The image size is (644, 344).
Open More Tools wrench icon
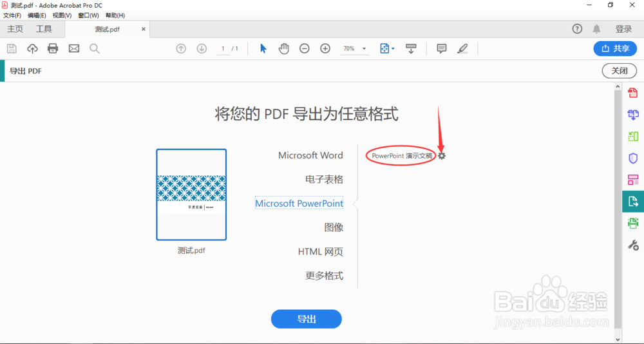click(633, 245)
